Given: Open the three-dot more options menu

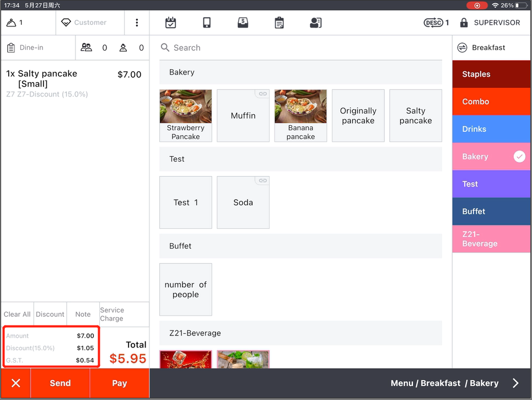Looking at the screenshot, I should (137, 23).
